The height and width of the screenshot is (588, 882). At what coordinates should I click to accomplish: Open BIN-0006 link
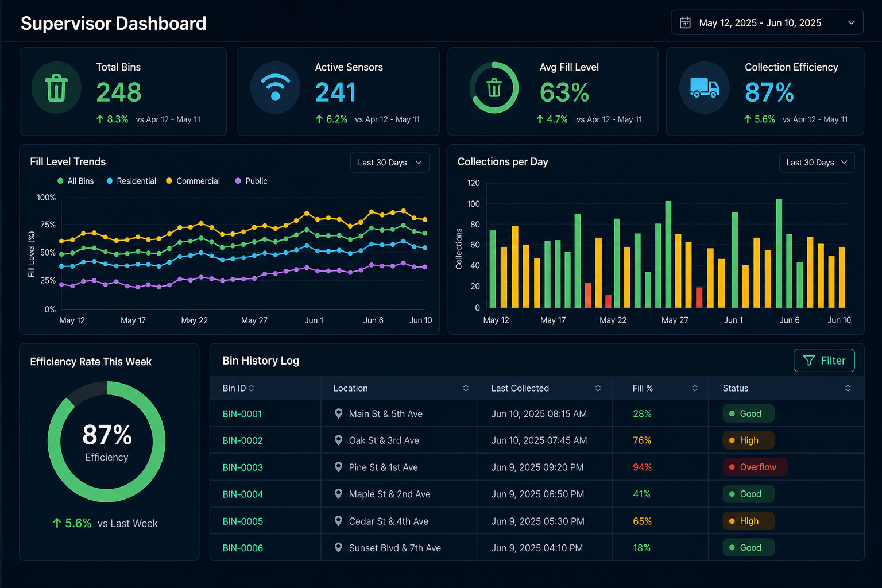[x=243, y=548]
